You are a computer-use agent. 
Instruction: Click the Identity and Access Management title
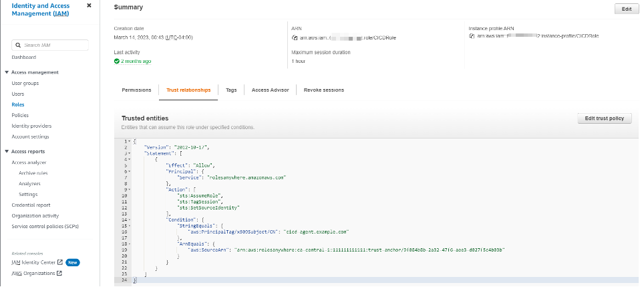click(41, 9)
